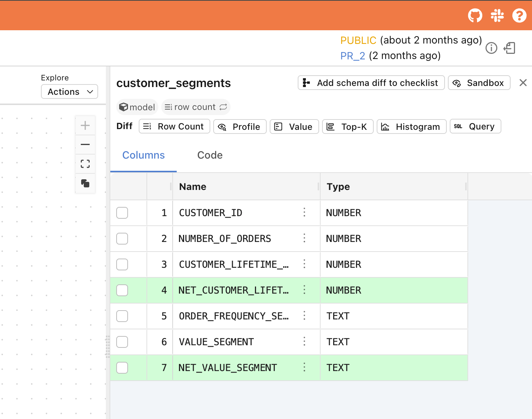Click Add schema diff to checklist
The height and width of the screenshot is (419, 532).
point(371,83)
